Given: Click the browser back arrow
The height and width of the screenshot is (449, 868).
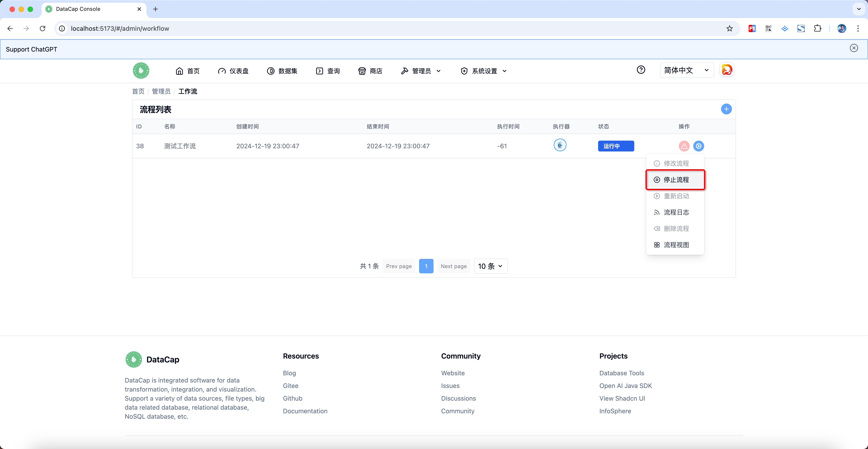Looking at the screenshot, I should [10, 29].
